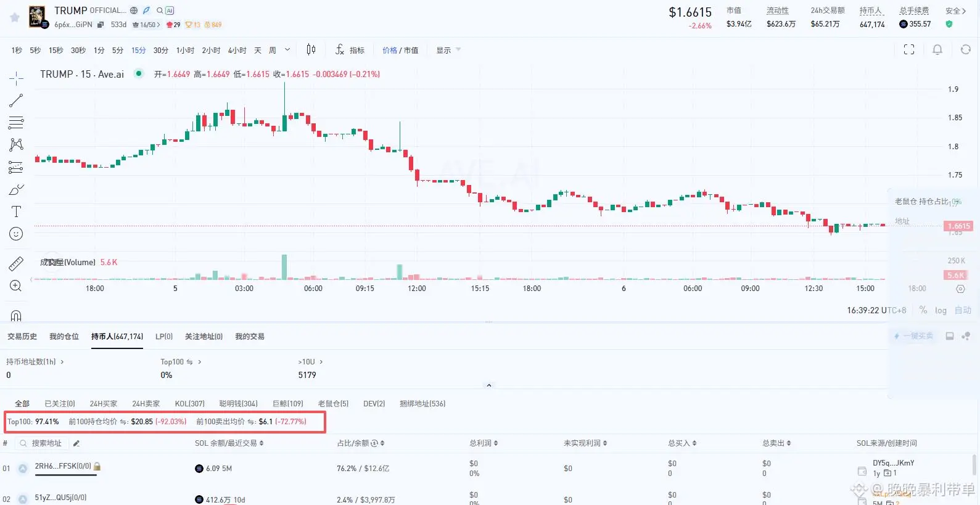Switch to the 我的交易 tab

250,337
